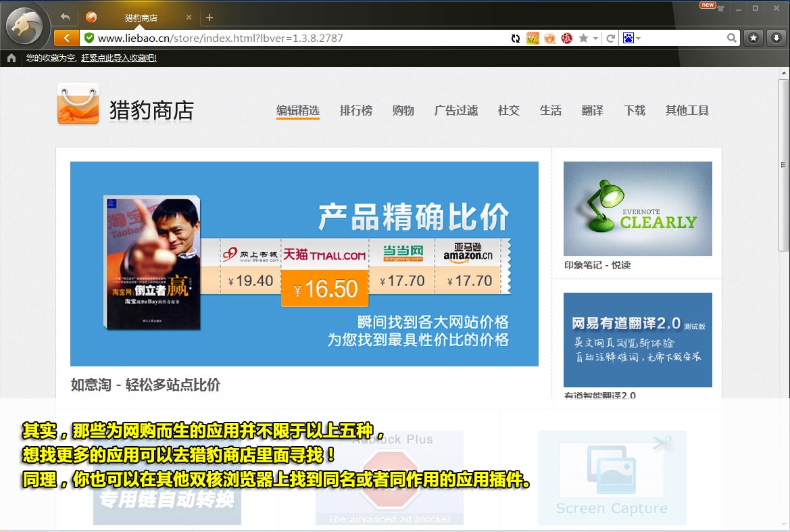Click the orange price-chart extension icon
Screen dimensions: 790x532
533,39
